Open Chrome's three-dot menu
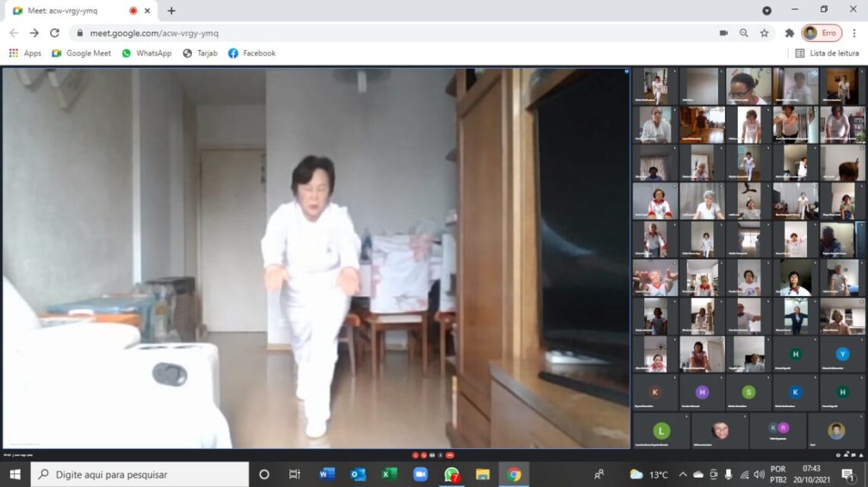 pyautogui.click(x=853, y=33)
